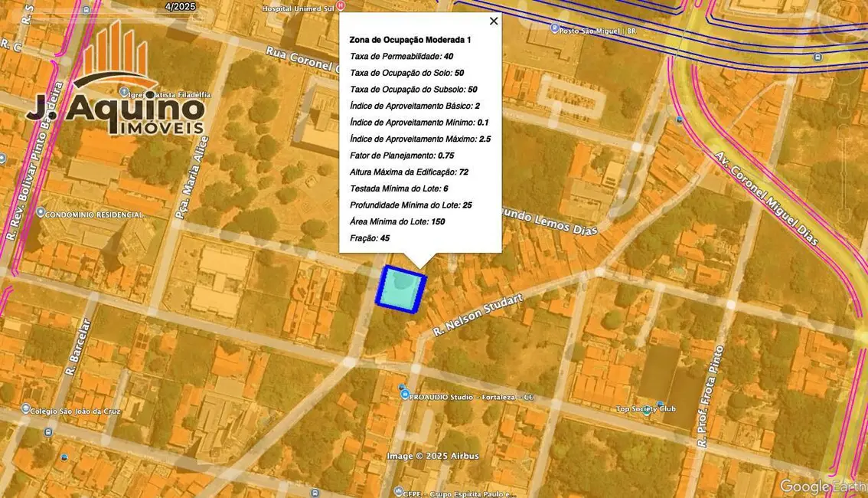Select the PROAUDIO Studio location icon

(x=404, y=395)
